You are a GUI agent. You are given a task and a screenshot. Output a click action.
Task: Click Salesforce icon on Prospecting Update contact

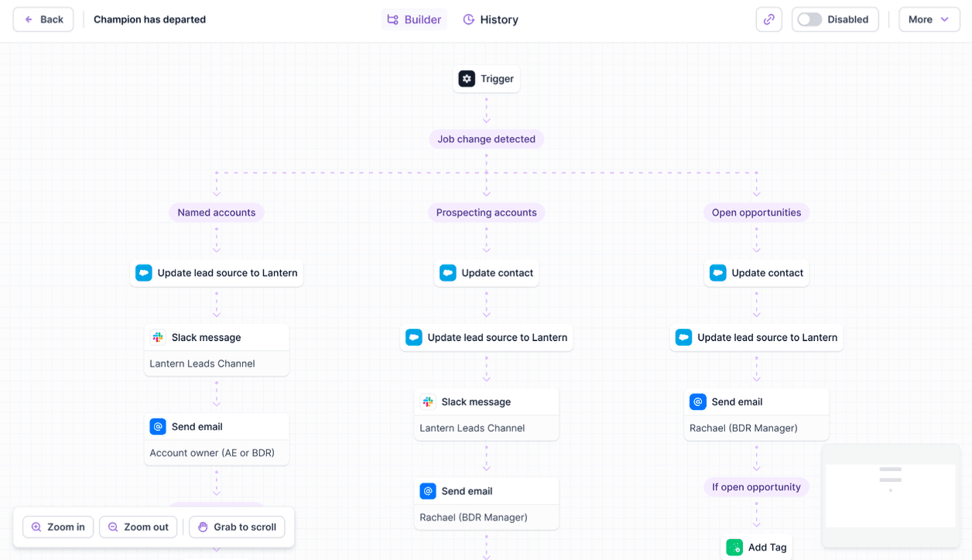pos(448,273)
